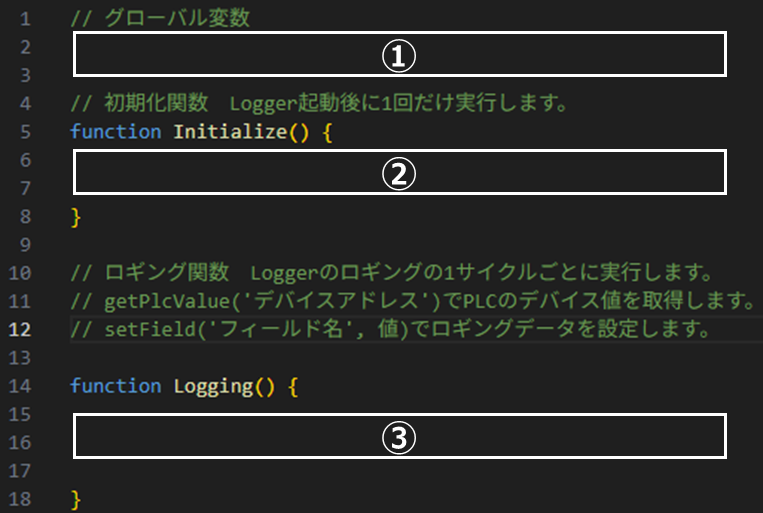The image size is (763, 513).
Task: Select line number 14 in the gutter
Action: [24, 385]
